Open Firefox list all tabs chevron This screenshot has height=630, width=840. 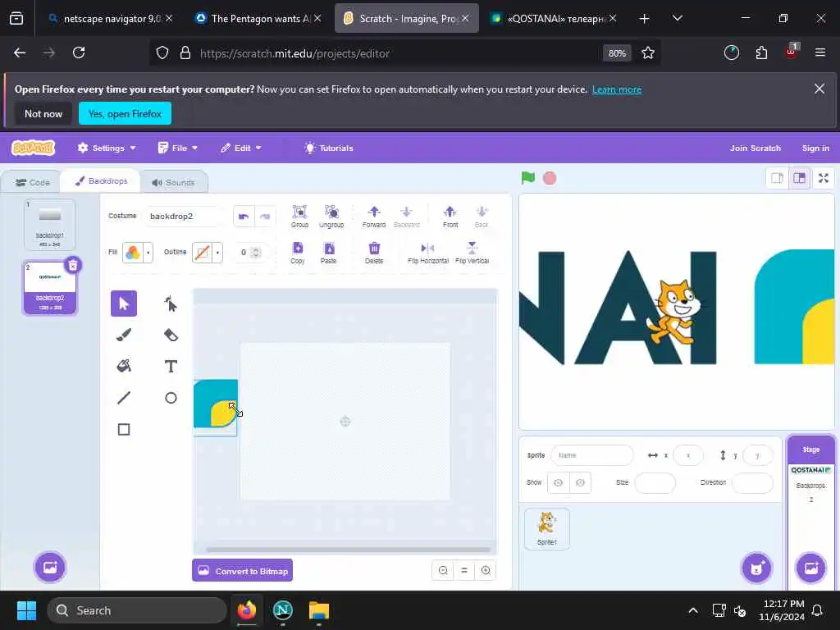[x=677, y=18]
